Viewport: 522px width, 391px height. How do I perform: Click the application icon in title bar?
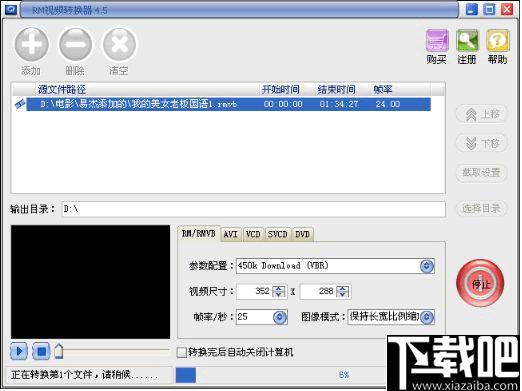coord(11,10)
